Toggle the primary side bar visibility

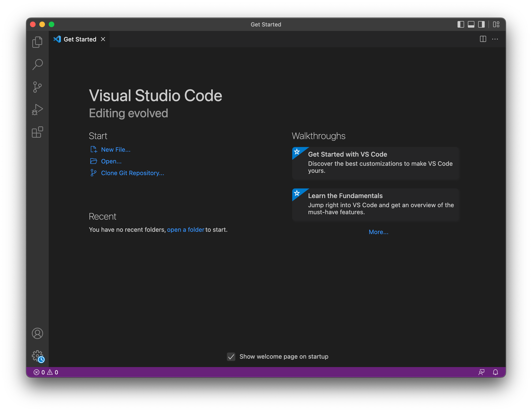[x=461, y=24]
